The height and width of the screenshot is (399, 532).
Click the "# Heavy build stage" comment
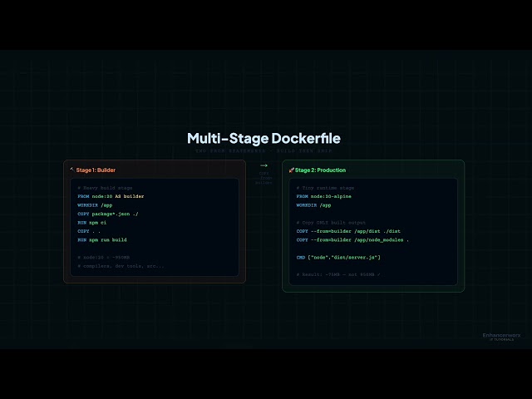[x=105, y=188]
